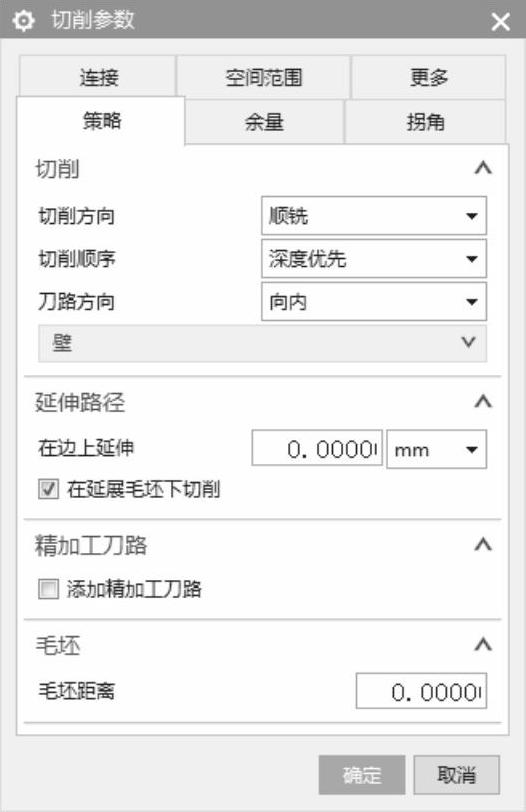Viewport: 526px width, 812px height.
Task: Uncheck 在延展毛坯下切削 checkbox
Action: click(x=48, y=489)
